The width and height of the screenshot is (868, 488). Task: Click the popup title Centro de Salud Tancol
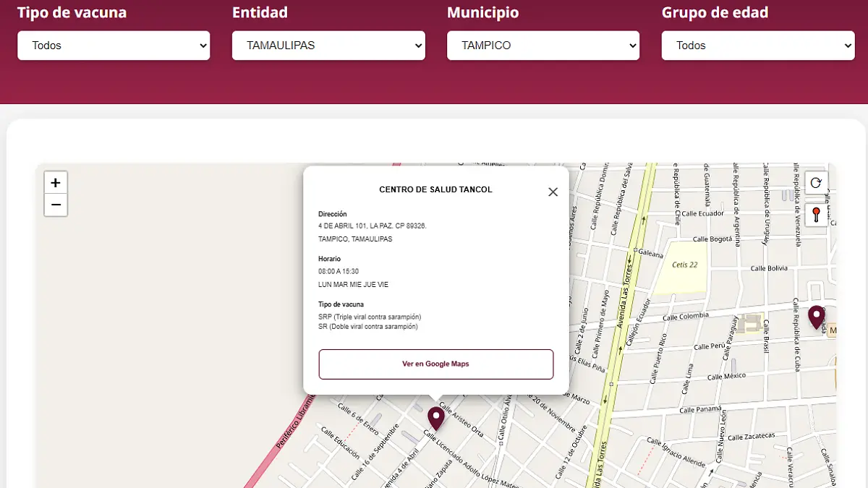[x=435, y=189]
